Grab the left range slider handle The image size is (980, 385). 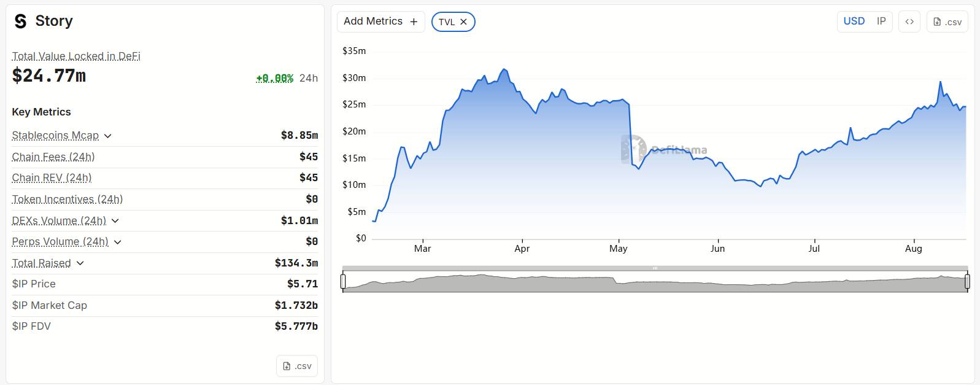(343, 281)
